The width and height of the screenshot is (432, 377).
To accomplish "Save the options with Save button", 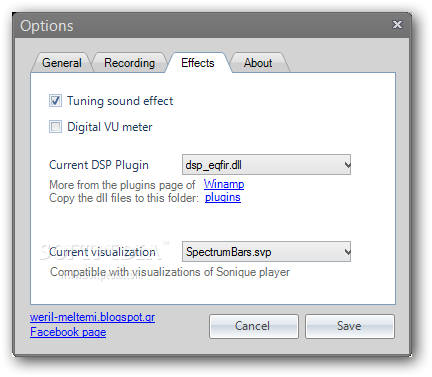I will point(350,326).
